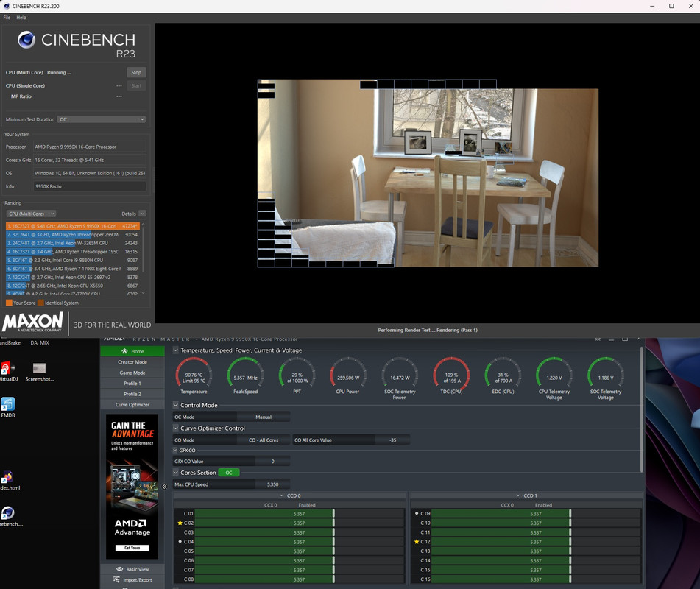This screenshot has height=589, width=700.
Task: Open the Minimum Test Duration dropdown
Action: (102, 119)
